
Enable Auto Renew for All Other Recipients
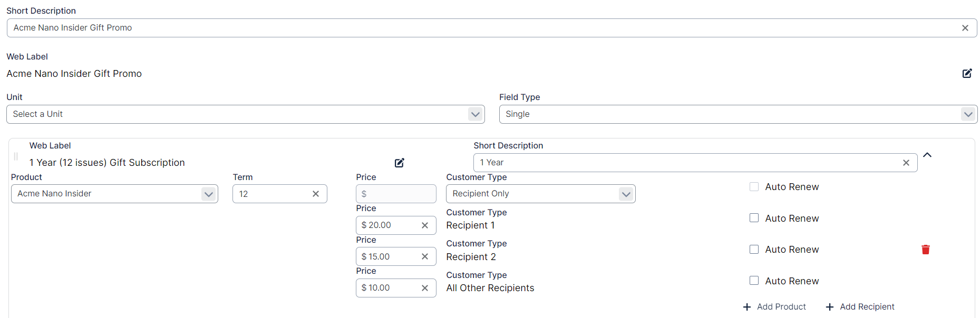[754, 281]
